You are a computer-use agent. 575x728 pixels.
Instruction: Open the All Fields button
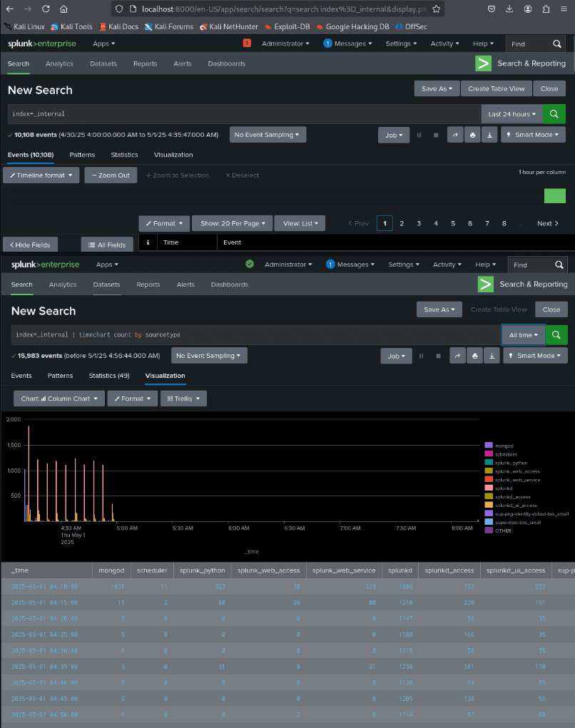[107, 245]
